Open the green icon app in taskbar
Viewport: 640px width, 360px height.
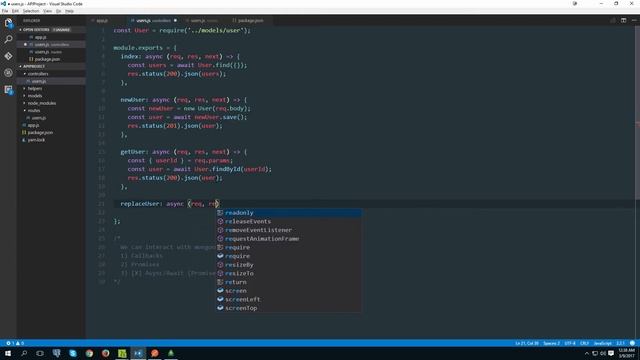point(122,353)
